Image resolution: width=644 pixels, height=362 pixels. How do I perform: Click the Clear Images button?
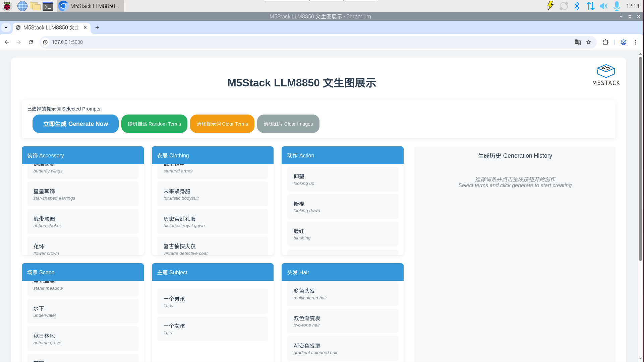(288, 124)
